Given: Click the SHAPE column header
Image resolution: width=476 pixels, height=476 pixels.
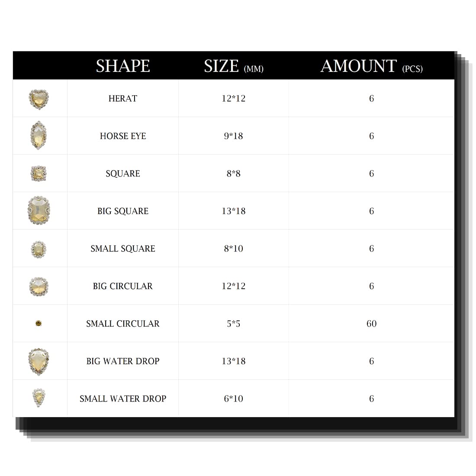Looking at the screenshot, I should pyautogui.click(x=123, y=66).
